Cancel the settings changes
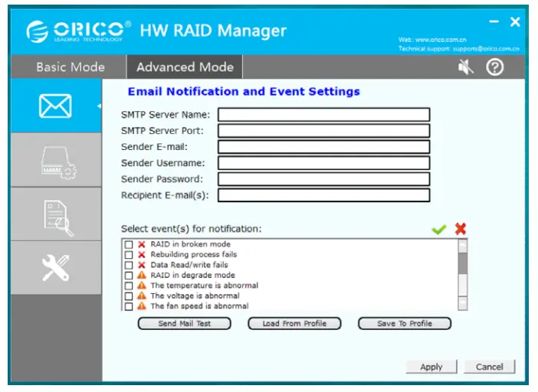This screenshot has height=392, width=538. click(489, 367)
